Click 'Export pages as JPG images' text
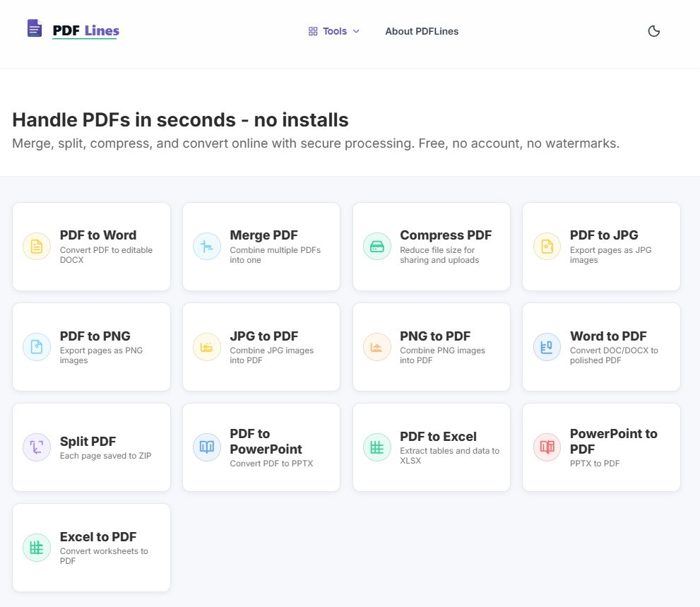Screen dimensions: 700x607 610,255
